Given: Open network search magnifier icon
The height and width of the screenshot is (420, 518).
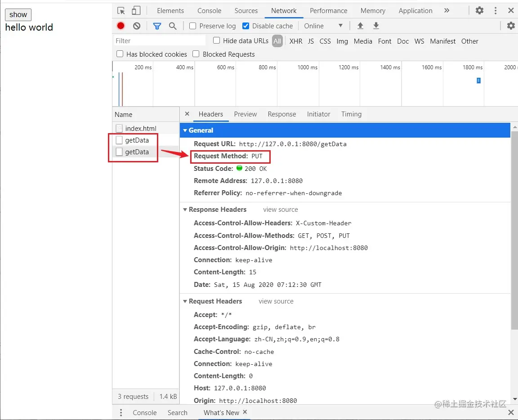Looking at the screenshot, I should click(x=173, y=26).
